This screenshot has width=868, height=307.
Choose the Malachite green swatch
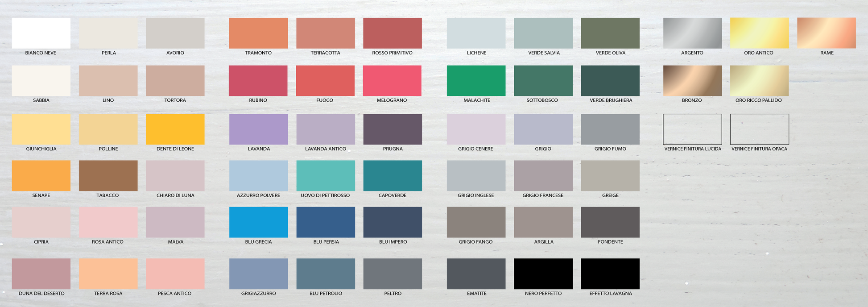476,81
